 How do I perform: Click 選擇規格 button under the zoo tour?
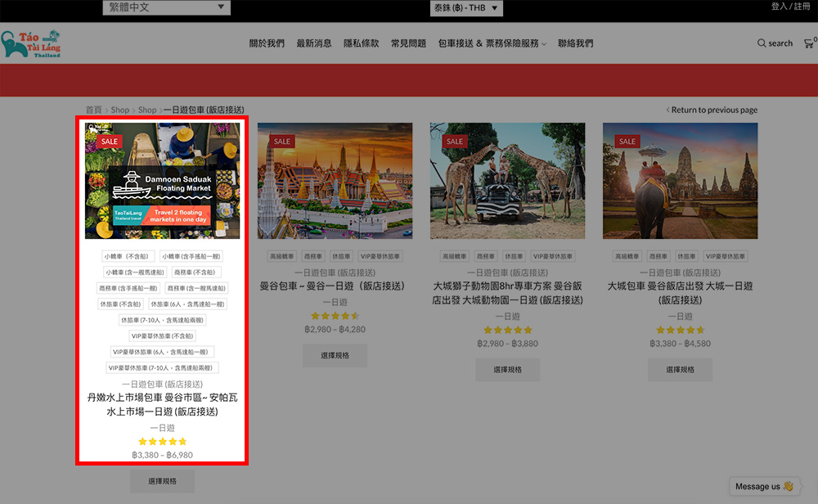pyautogui.click(x=507, y=370)
